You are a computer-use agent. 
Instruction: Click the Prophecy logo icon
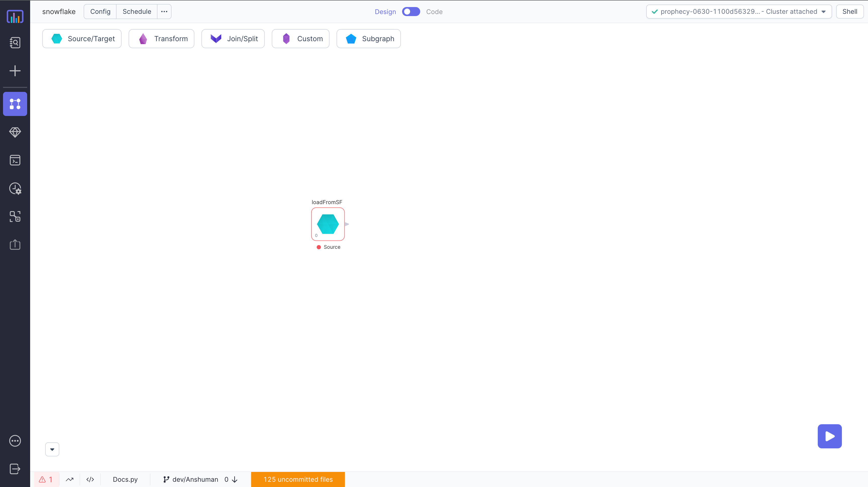(15, 16)
